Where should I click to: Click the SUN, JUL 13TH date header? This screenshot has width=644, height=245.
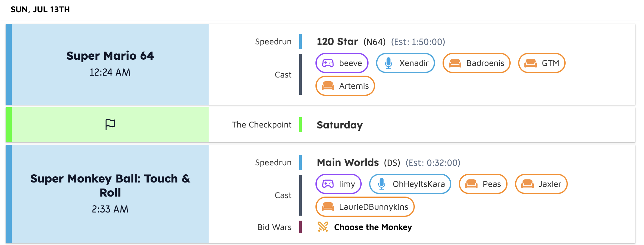point(40,9)
